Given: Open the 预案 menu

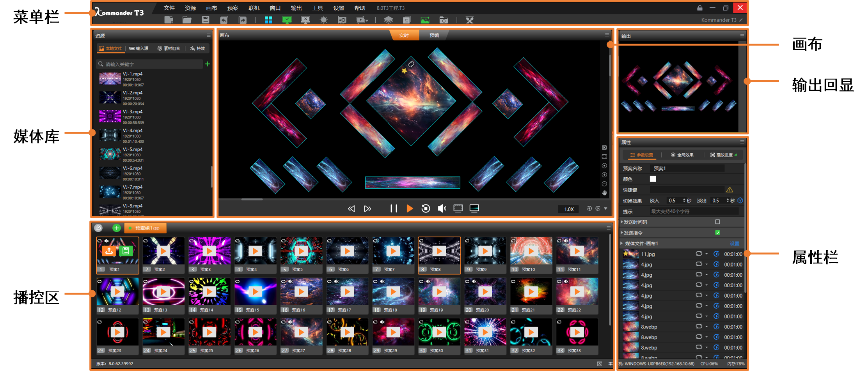Looking at the screenshot, I should tap(233, 8).
